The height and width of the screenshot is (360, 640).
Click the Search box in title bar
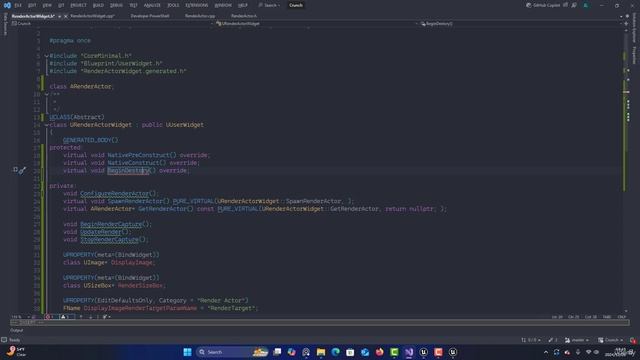click(x=269, y=5)
